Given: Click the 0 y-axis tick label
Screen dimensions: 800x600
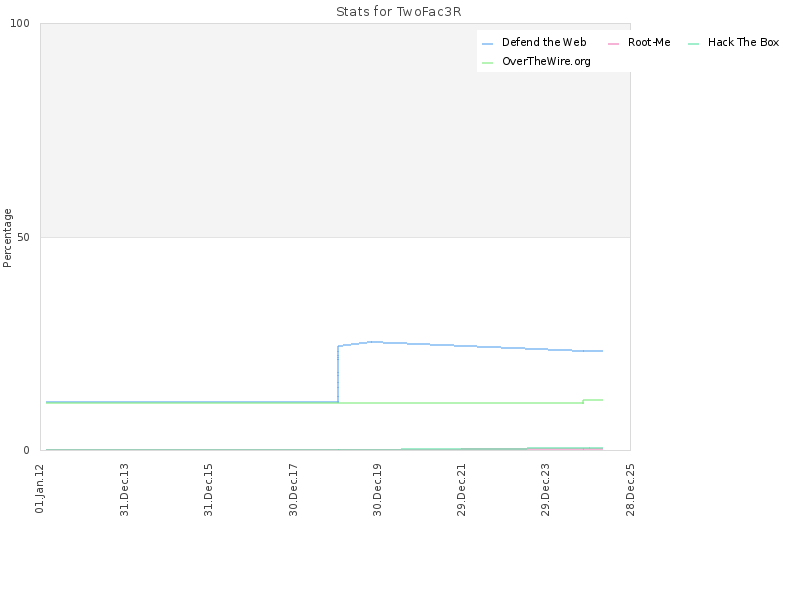Looking at the screenshot, I should pyautogui.click(x=27, y=450).
